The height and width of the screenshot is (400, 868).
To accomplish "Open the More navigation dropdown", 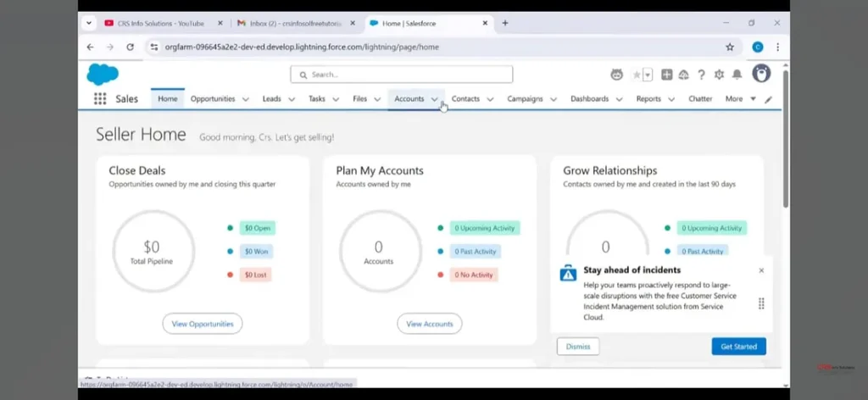I will coord(738,99).
